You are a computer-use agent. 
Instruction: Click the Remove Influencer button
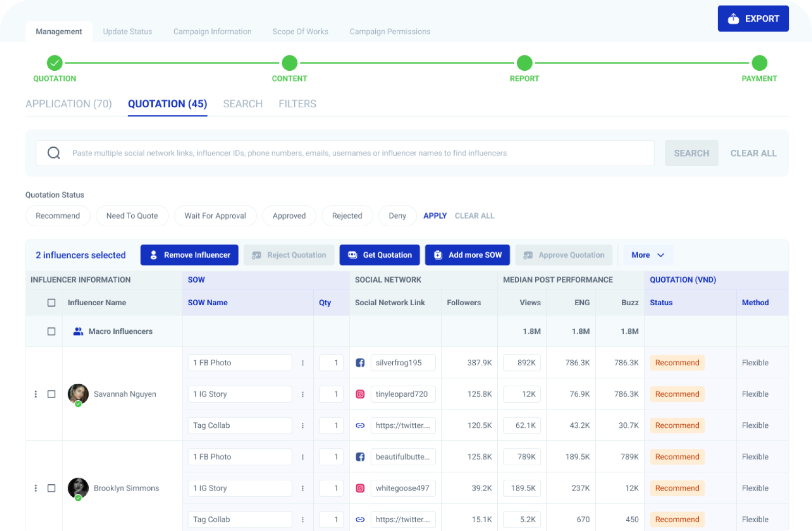(x=189, y=255)
